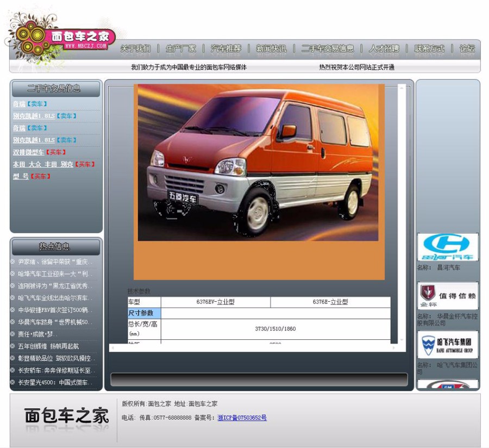Navigate to 二手车交易信息 in the nav bar
The width and height of the screenshot is (489, 448).
coord(328,48)
